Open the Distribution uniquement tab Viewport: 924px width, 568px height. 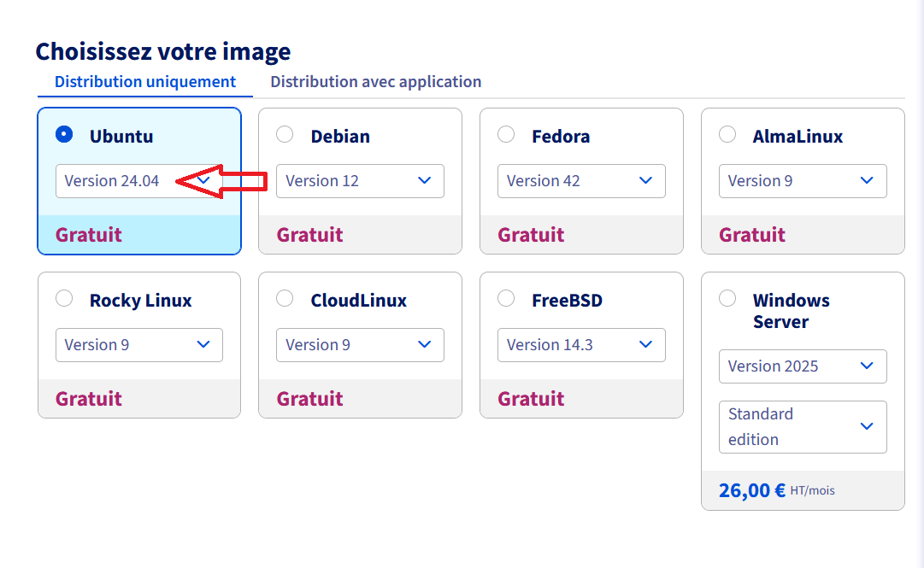click(x=145, y=82)
